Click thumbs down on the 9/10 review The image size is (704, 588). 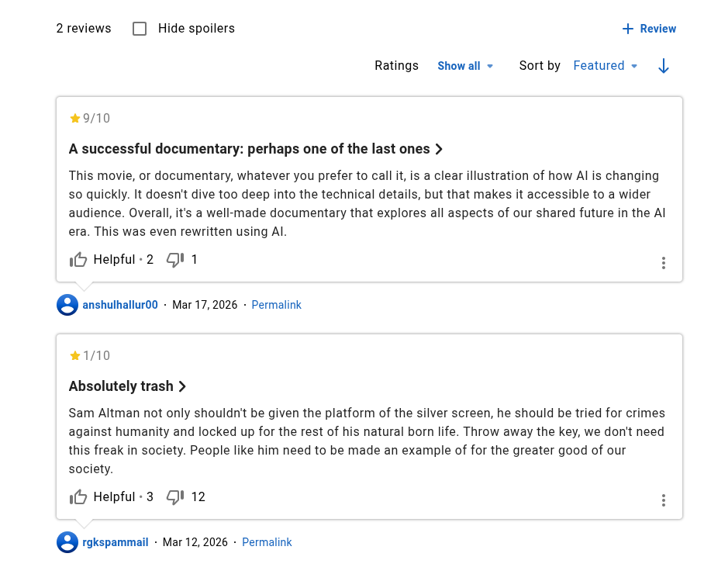(x=175, y=260)
